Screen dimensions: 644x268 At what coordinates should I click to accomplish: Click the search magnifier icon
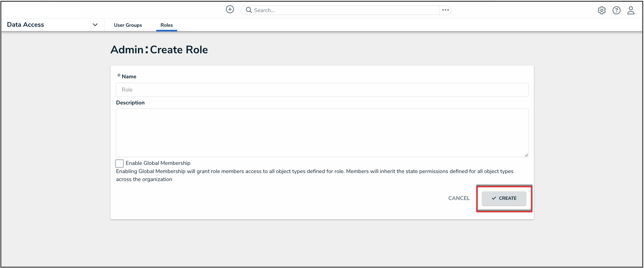click(x=249, y=10)
